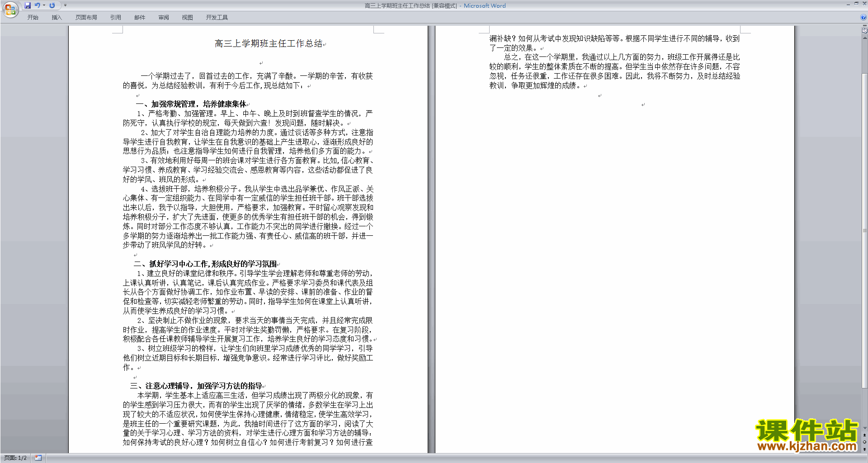Open the Select Browse Object button
The width and height of the screenshot is (868, 463).
click(864, 442)
